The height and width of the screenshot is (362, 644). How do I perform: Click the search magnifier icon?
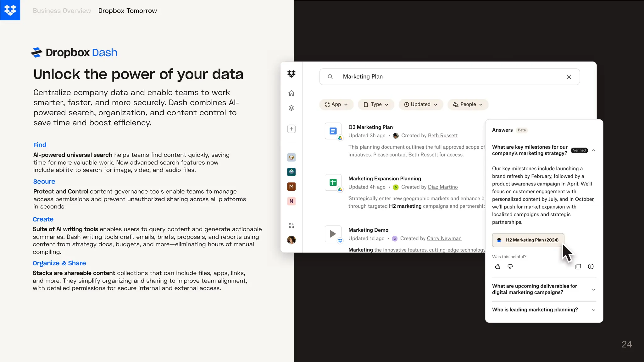(330, 77)
